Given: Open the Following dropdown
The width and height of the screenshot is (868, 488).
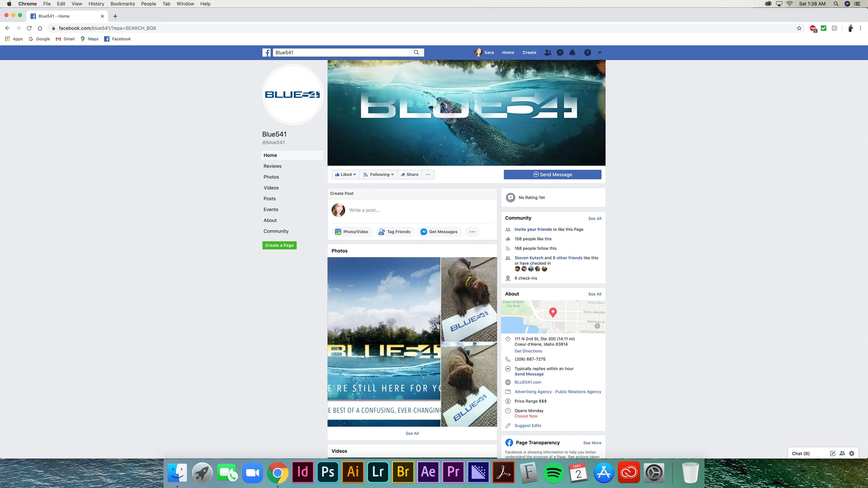Looking at the screenshot, I should (378, 175).
